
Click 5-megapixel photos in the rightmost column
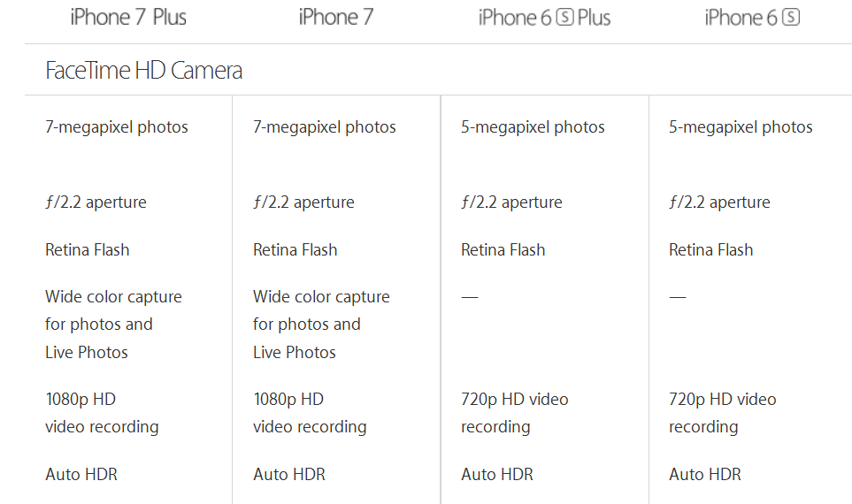point(741,127)
